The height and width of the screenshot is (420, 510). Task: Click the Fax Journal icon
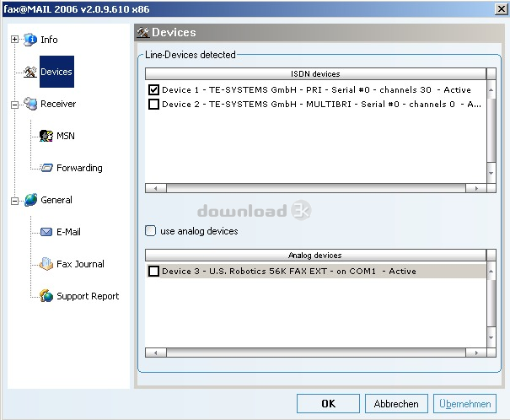tap(46, 264)
